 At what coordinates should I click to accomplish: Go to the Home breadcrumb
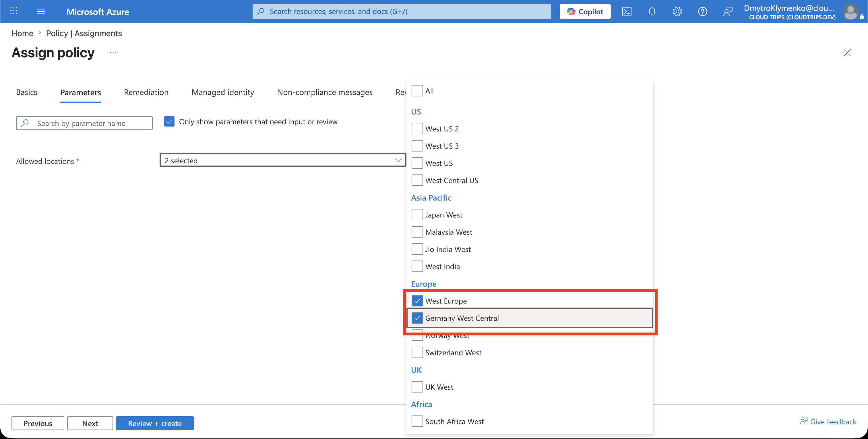22,33
